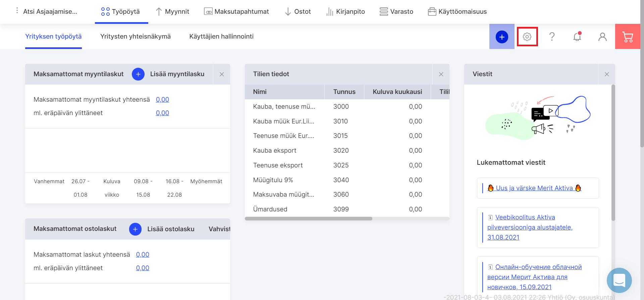644x300 pixels.
Task: Click the blue plus add-new button
Action: (502, 37)
